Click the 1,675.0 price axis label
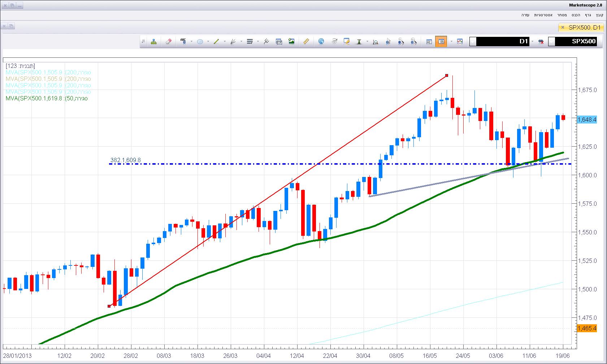 pyautogui.click(x=588, y=90)
